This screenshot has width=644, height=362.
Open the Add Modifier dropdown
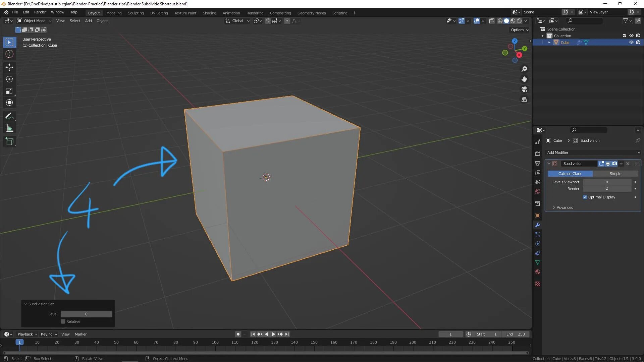click(x=593, y=153)
